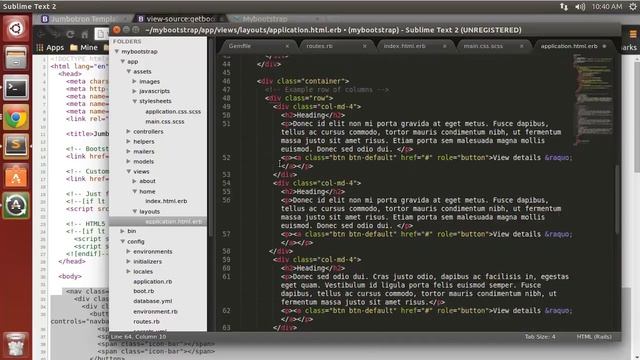The image size is (640, 360).
Task: Open the sound volume indicator
Action: click(x=580, y=7)
